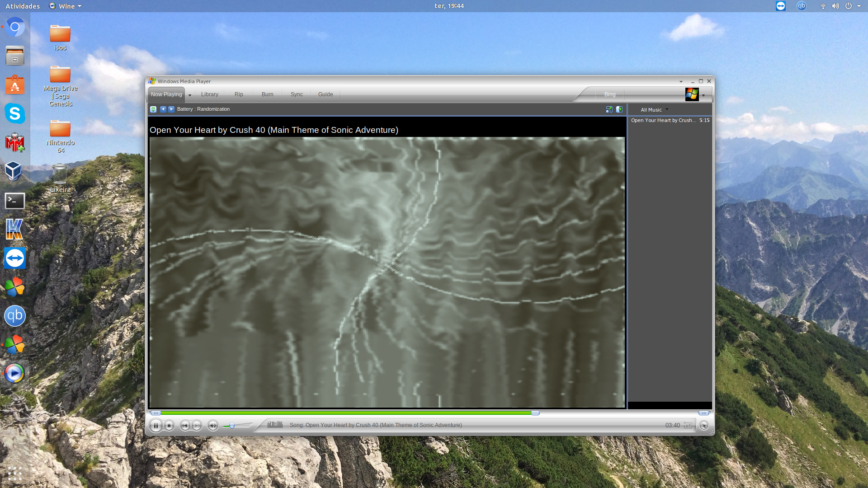Switch to the Library tab

coord(209,94)
